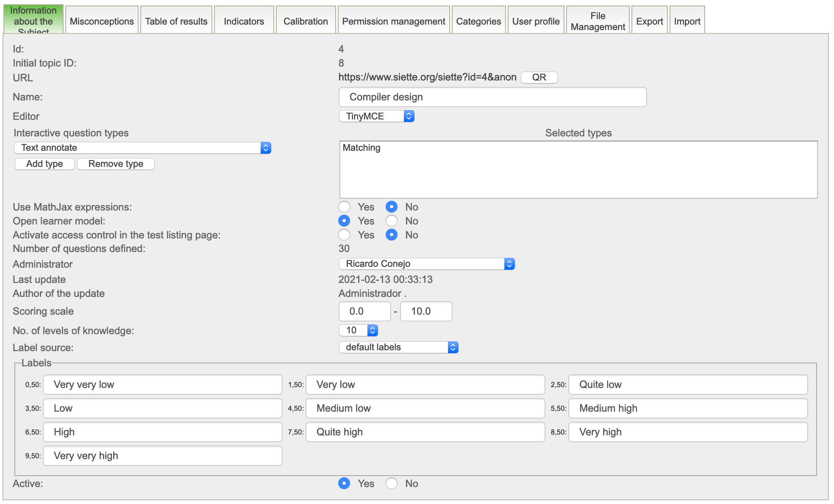
Task: Click the Compiler design name field
Action: (x=492, y=97)
